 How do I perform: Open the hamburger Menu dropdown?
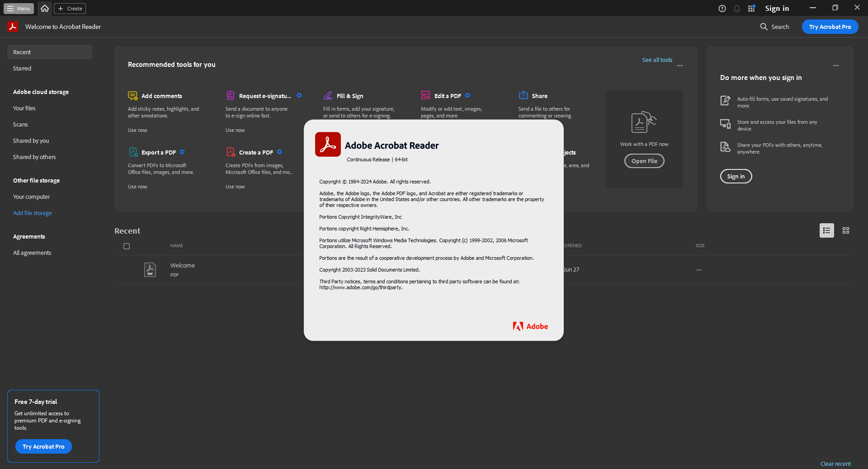point(18,8)
